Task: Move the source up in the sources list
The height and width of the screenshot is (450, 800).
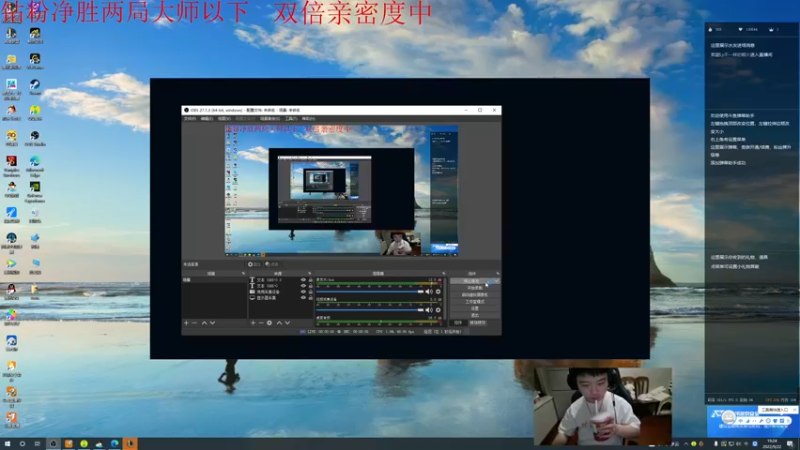Action: pyautogui.click(x=279, y=323)
